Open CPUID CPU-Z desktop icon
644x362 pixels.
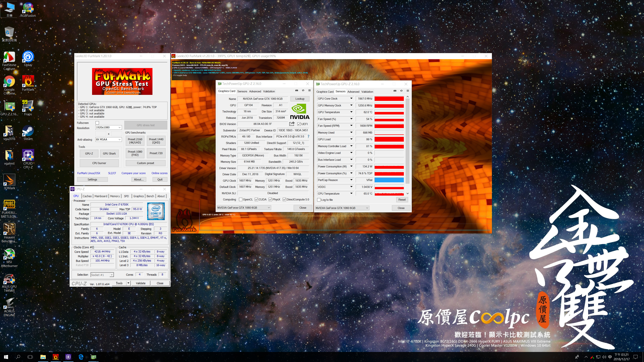(28, 159)
